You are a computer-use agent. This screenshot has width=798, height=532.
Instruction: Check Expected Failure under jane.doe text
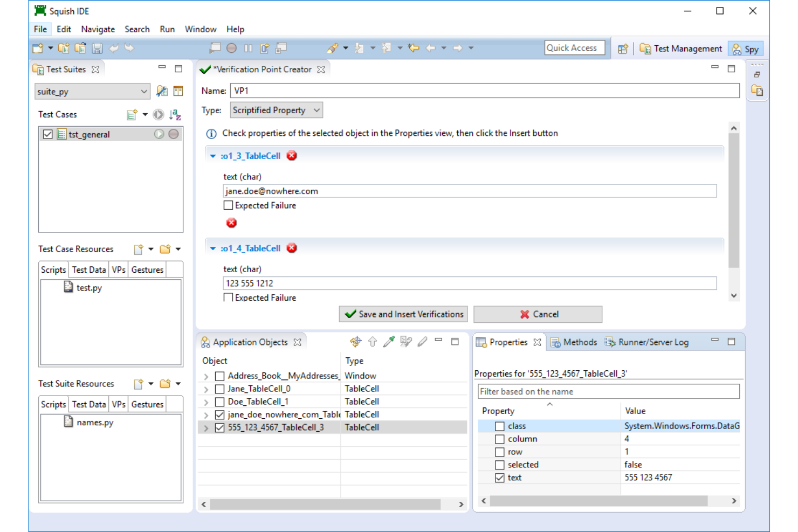228,205
